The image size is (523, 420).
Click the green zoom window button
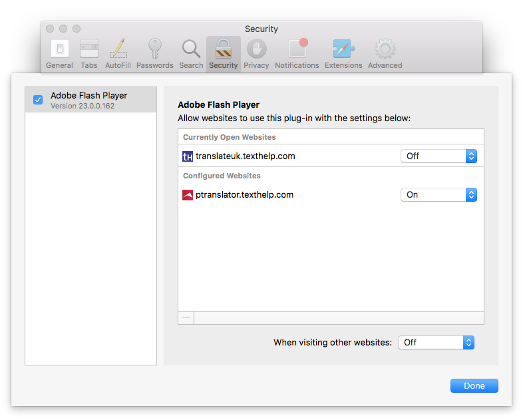77,29
